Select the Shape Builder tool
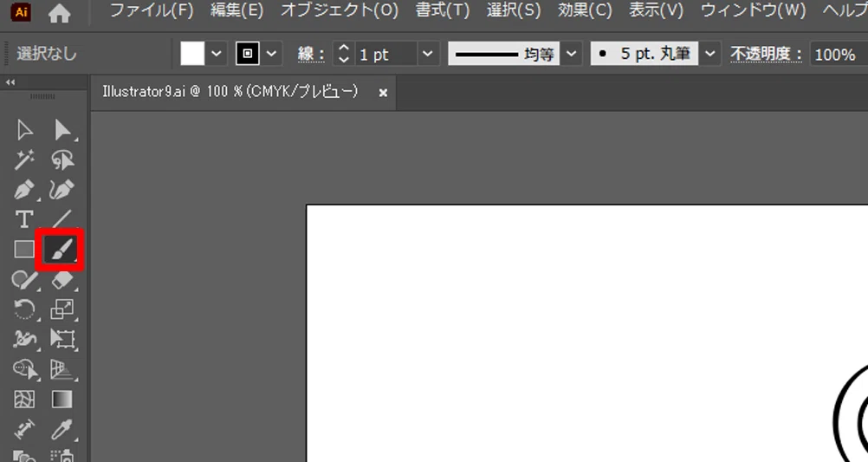 [x=25, y=369]
